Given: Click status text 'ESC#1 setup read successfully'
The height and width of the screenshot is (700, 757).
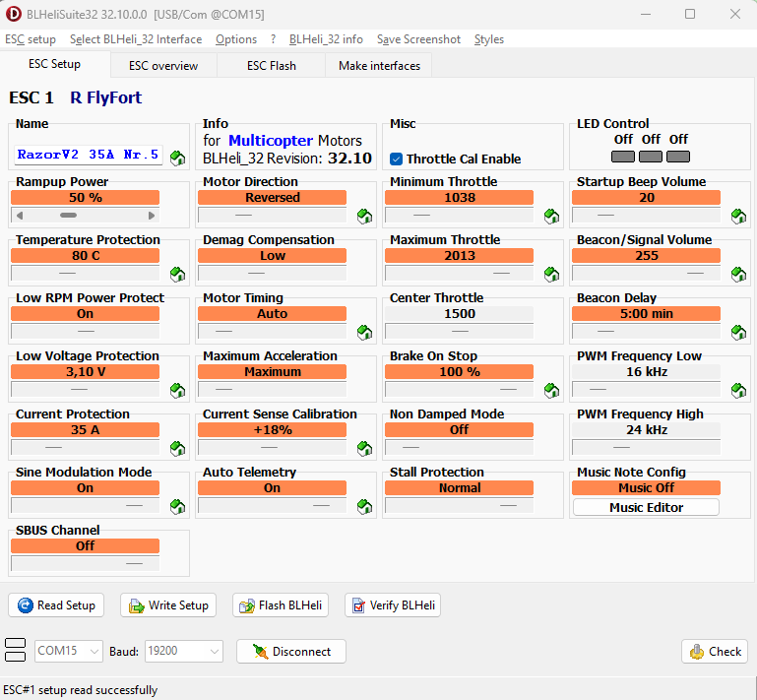Looking at the screenshot, I should point(81,690).
